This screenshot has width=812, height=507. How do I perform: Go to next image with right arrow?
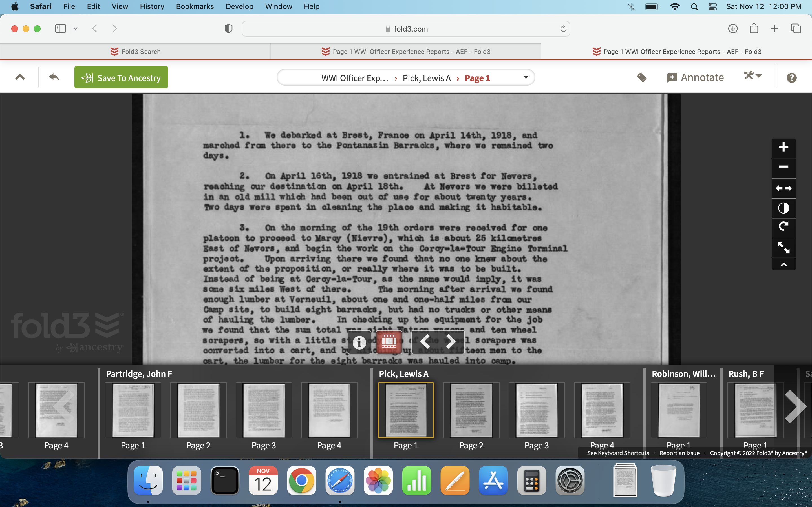point(451,342)
